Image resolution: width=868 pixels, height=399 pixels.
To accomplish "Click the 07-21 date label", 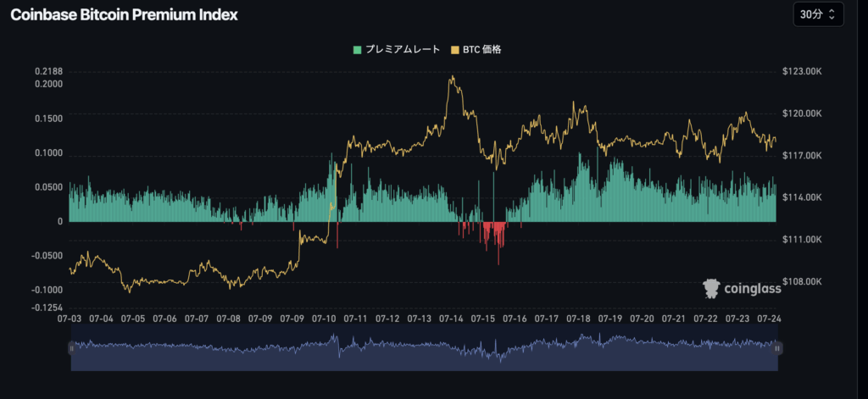I will pos(674,319).
